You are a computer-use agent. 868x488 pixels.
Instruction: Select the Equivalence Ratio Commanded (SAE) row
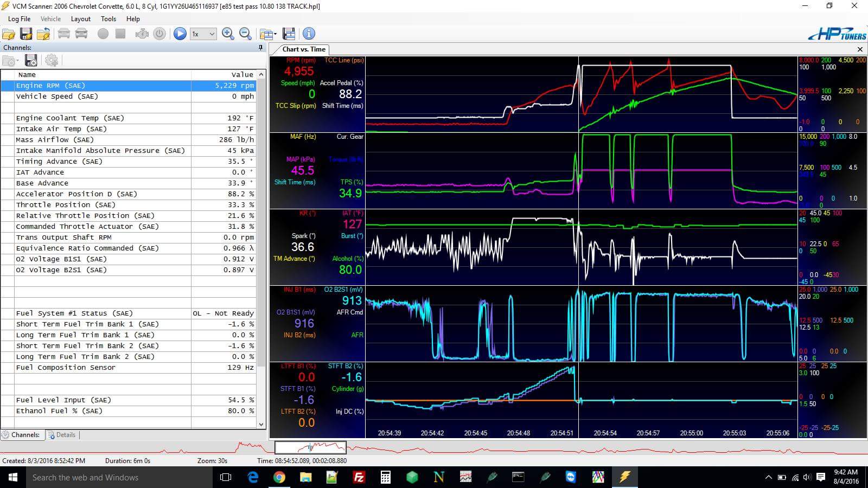point(129,248)
